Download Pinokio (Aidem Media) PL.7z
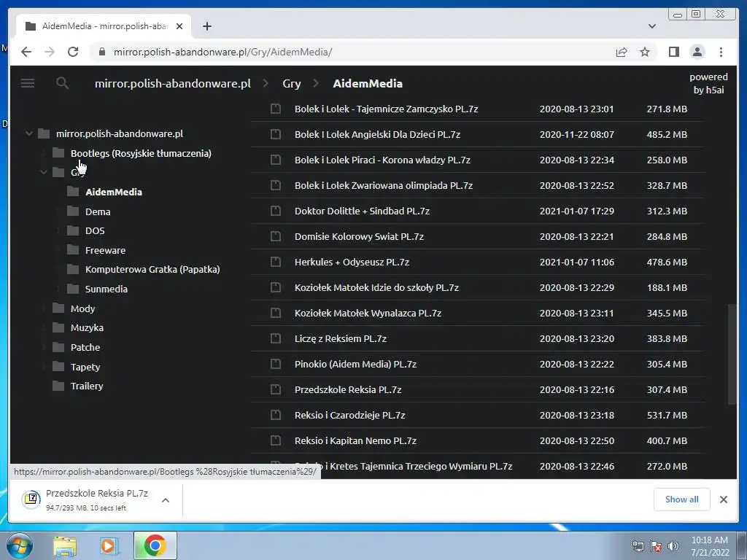747x560 pixels. (x=355, y=365)
